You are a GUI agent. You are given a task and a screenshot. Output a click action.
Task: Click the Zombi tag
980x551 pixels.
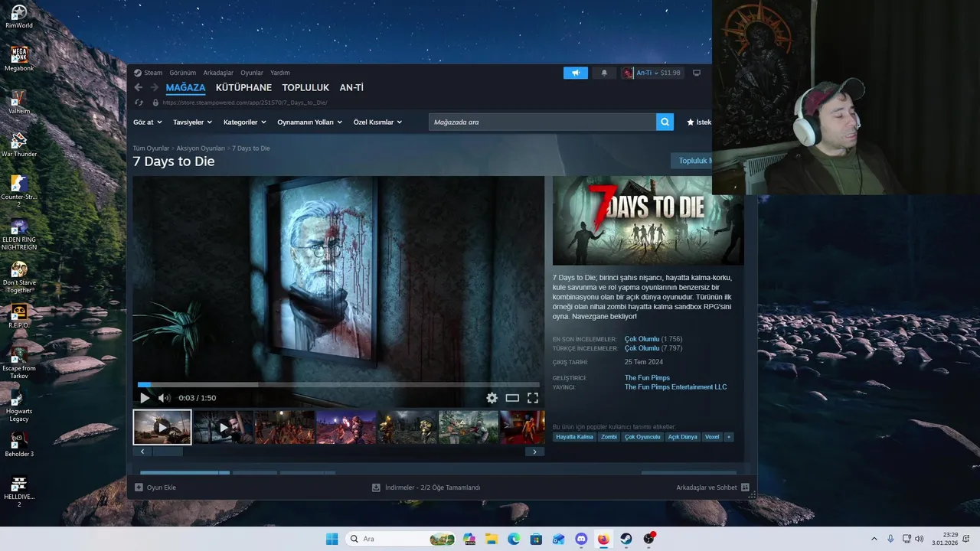[x=609, y=437]
